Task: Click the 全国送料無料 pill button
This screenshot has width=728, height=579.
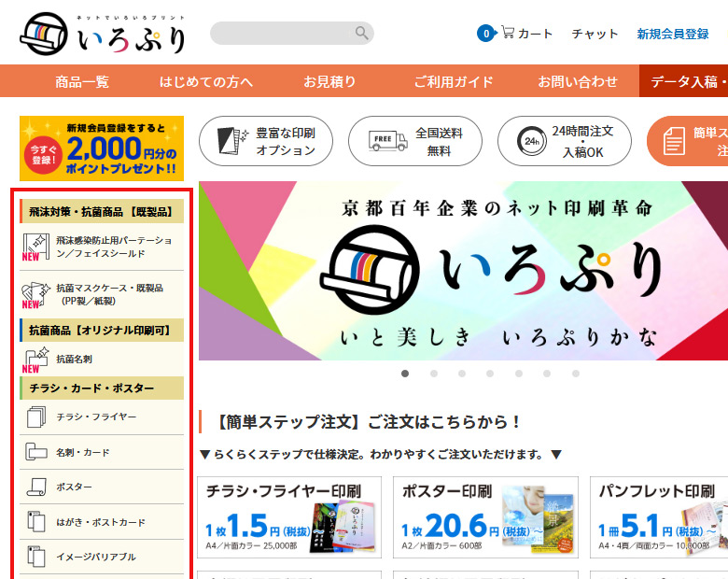Action: click(415, 141)
